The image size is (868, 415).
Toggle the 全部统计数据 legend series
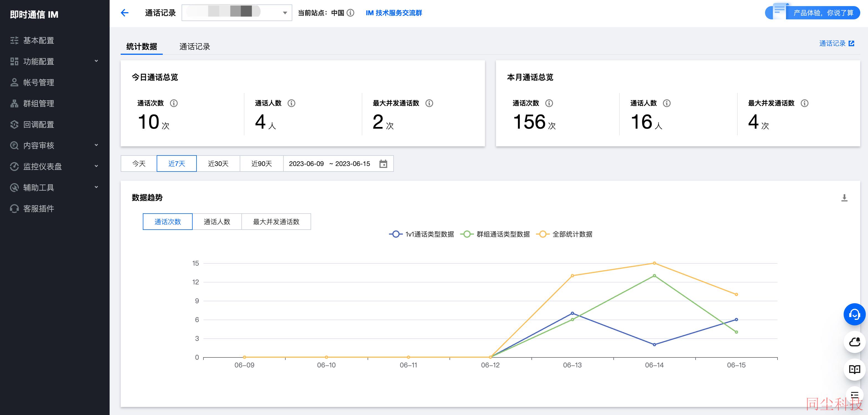564,234
